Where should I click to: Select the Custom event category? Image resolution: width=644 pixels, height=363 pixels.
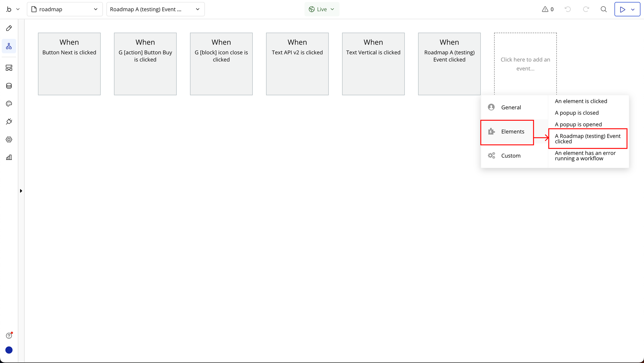tap(511, 156)
